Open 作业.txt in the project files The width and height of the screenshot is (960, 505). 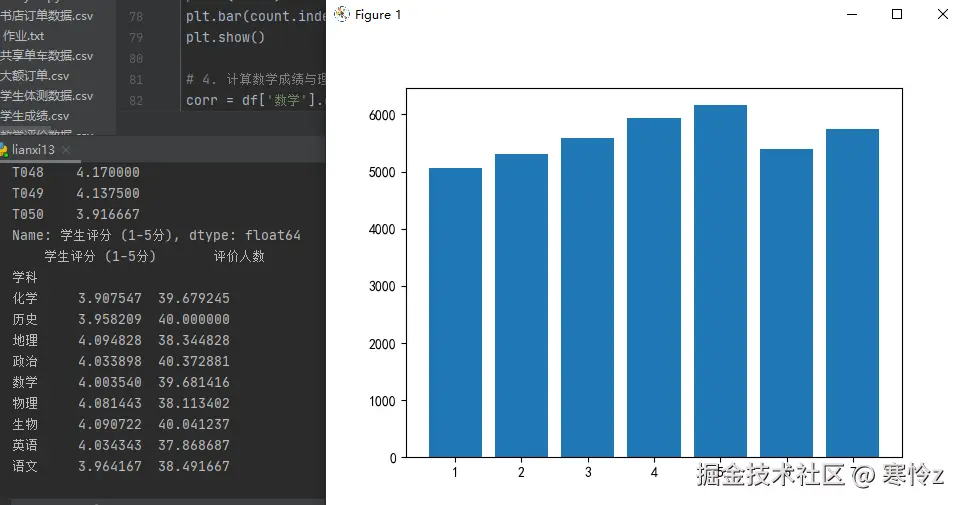[23, 36]
